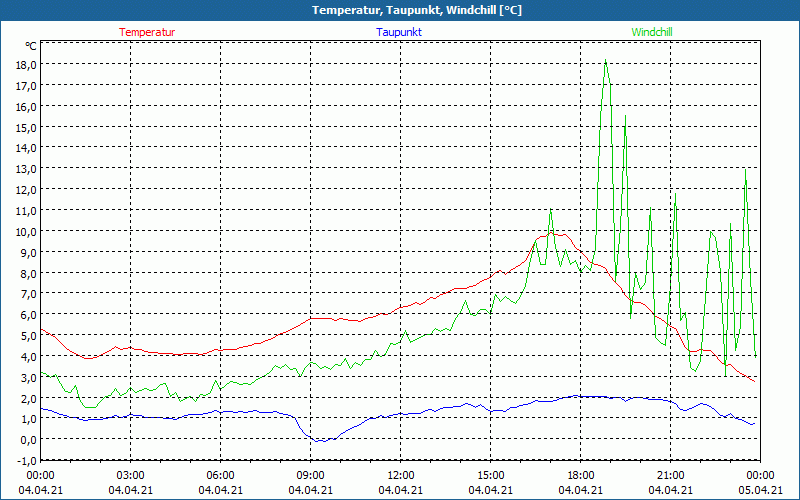
Task: Click the date label under 12:00
Action: [401, 490]
